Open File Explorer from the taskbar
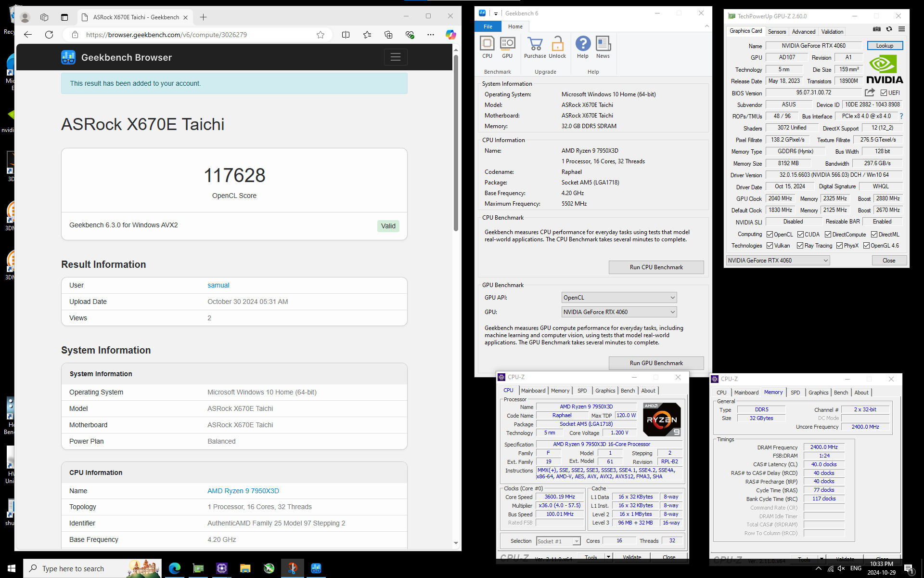Image resolution: width=924 pixels, height=578 pixels. click(245, 568)
